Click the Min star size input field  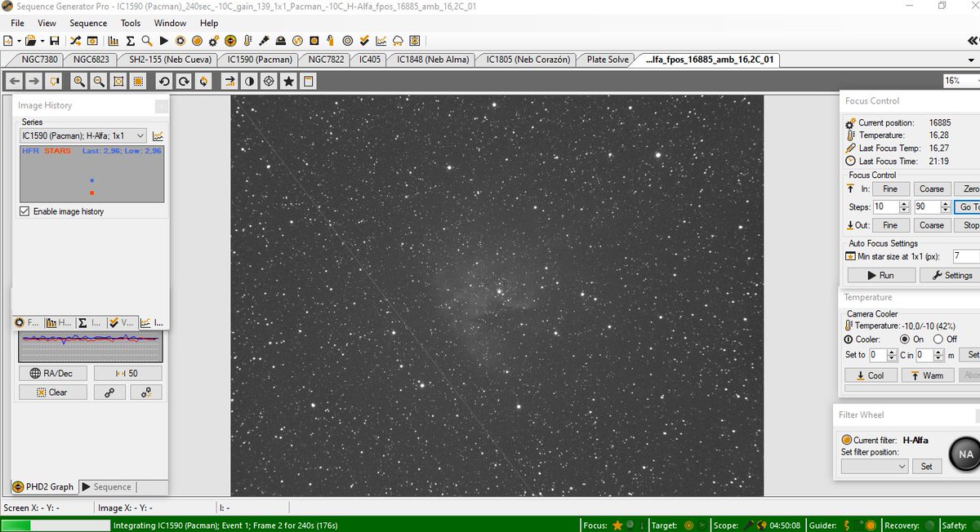tap(967, 256)
